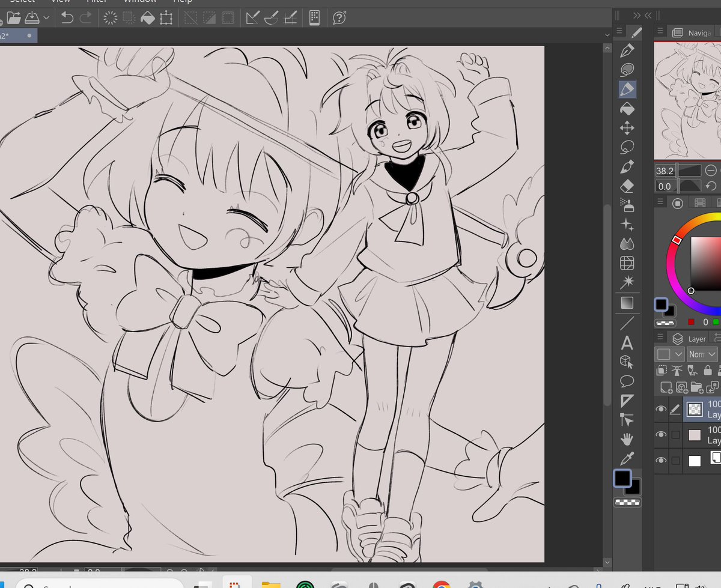Toggle the Lock Layer padlock icon
The height and width of the screenshot is (588, 721).
[708, 370]
